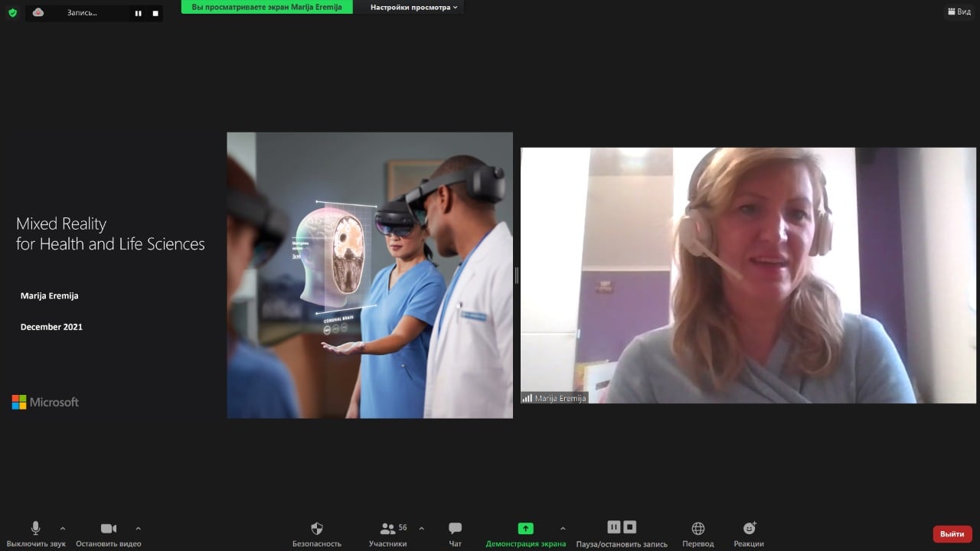Expand video options arrow beside camera
980x551 pixels.
click(138, 528)
